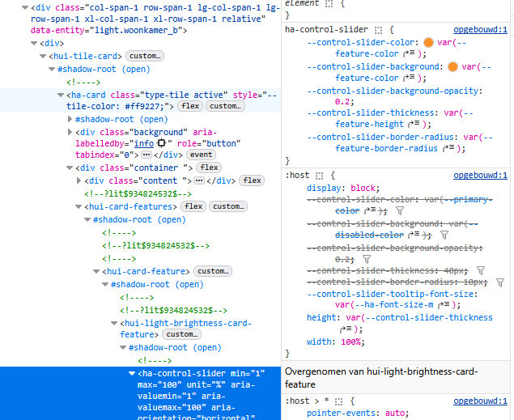Screen dimensions: 514x420
Task: Collapse the ha-card type-tile active node
Action: point(61,95)
